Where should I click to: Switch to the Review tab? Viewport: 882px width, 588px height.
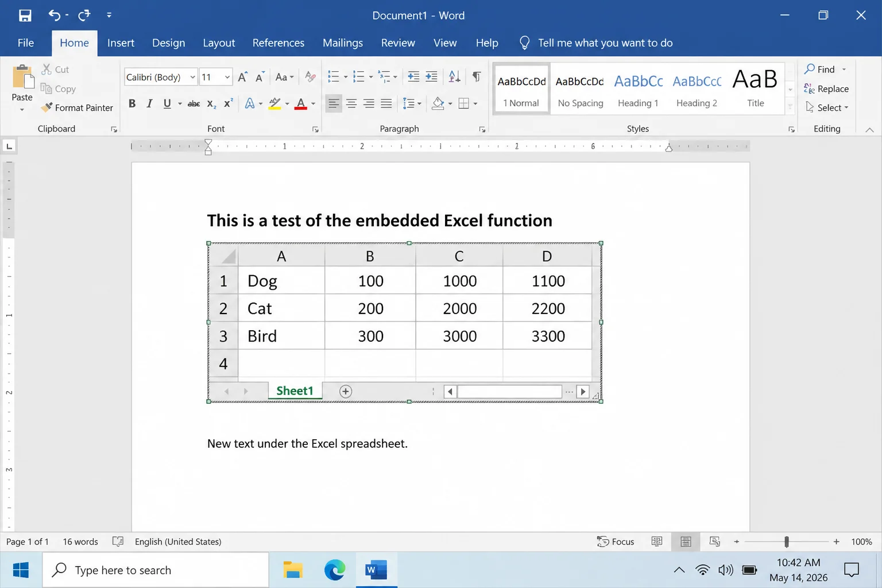398,43
